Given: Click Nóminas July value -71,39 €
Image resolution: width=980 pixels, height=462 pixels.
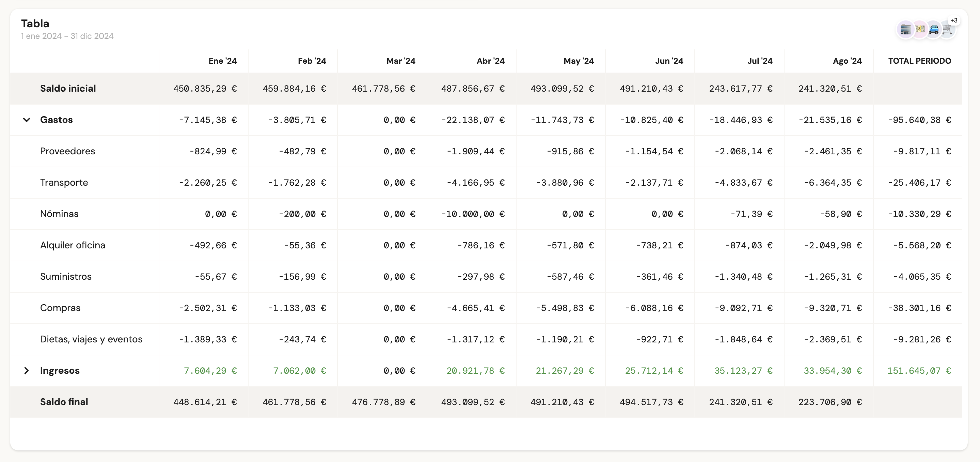Looking at the screenshot, I should click(x=752, y=214).
